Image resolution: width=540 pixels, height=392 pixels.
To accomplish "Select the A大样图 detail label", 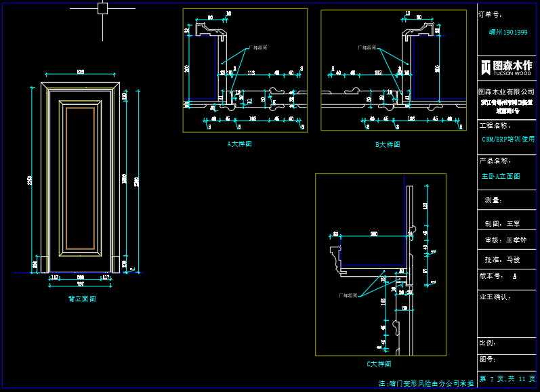I will point(239,144).
